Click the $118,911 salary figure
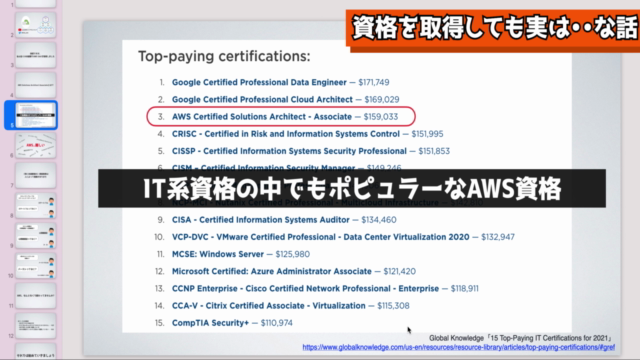640x360 pixels. [464, 289]
